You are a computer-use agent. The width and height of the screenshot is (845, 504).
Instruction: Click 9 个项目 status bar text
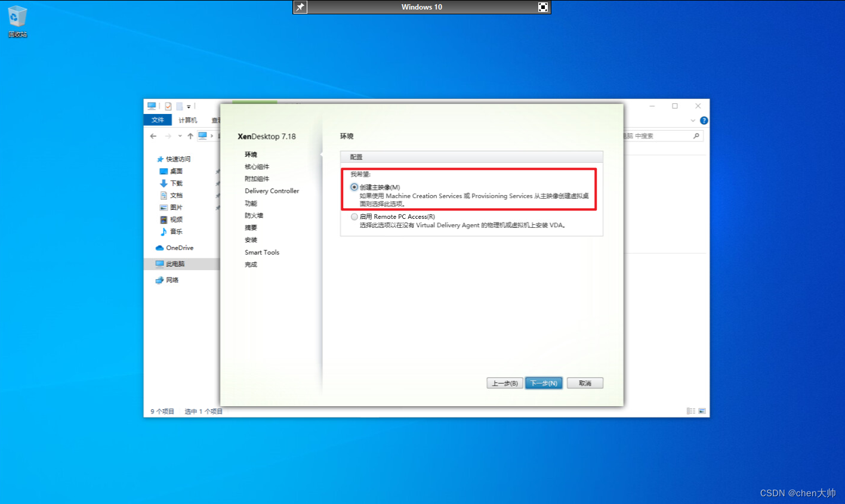pos(162,412)
